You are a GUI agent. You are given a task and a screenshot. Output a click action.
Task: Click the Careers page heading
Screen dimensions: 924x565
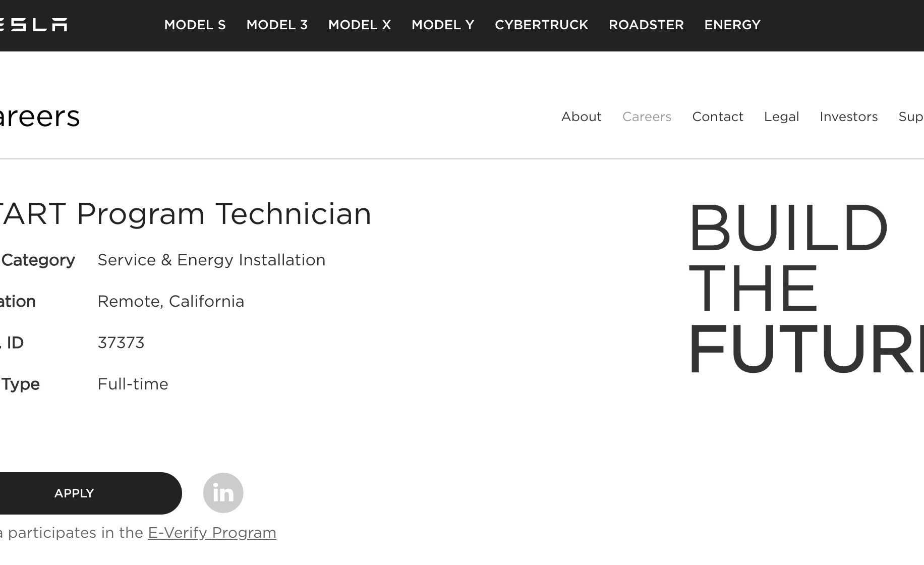point(40,117)
